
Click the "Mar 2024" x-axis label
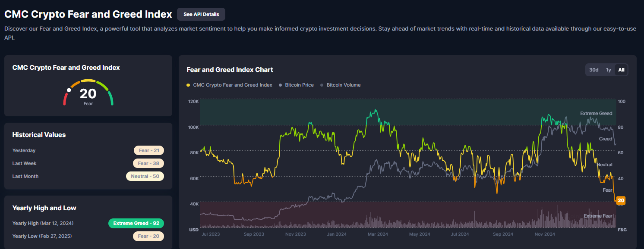coord(378,234)
